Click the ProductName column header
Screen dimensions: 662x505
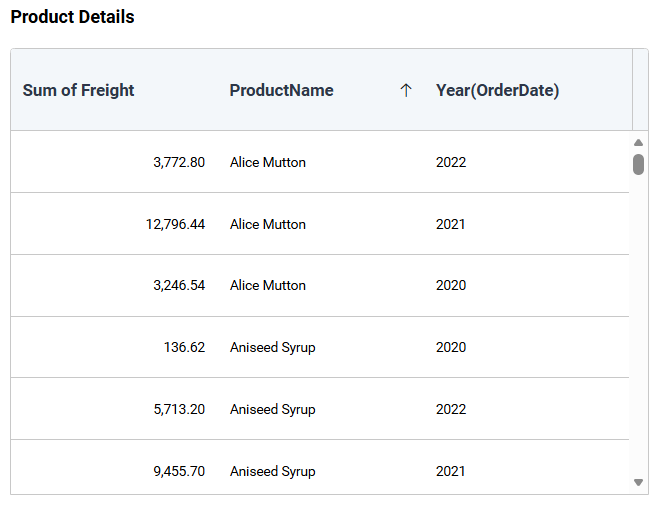[281, 90]
